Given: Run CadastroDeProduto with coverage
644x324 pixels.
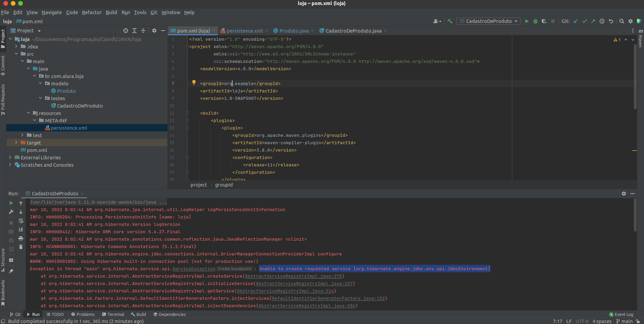Looking at the screenshot, I should pyautogui.click(x=544, y=21).
